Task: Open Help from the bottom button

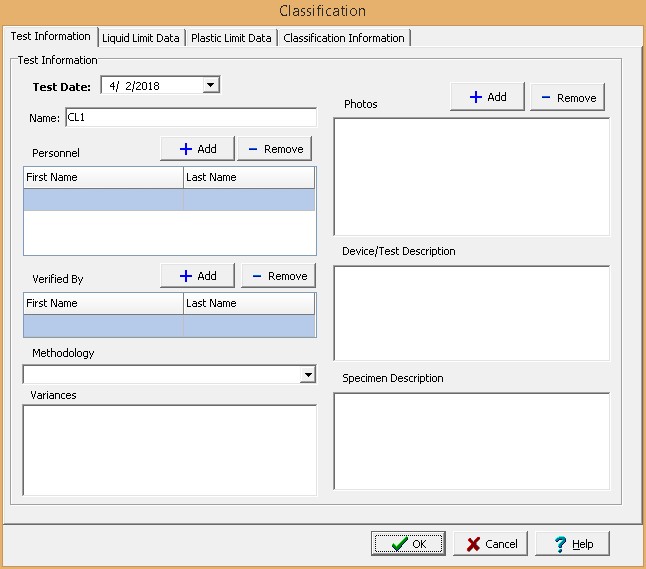Action: tap(572, 544)
